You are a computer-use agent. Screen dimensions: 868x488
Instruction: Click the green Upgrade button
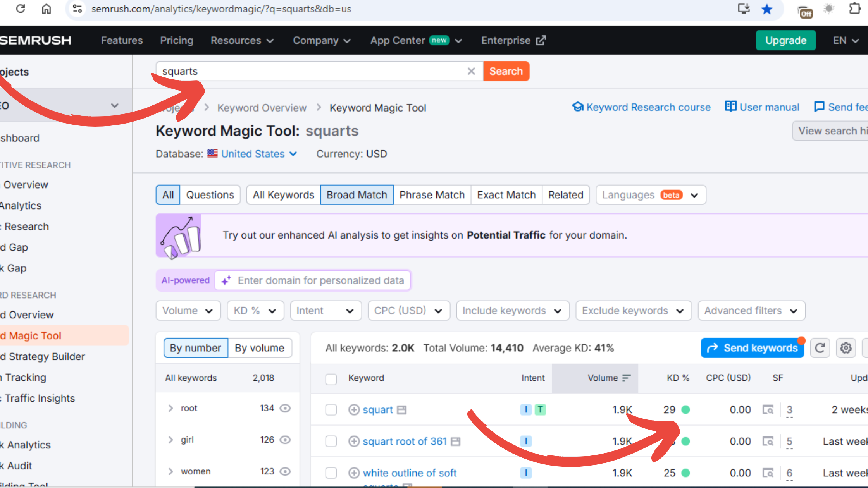pos(786,40)
